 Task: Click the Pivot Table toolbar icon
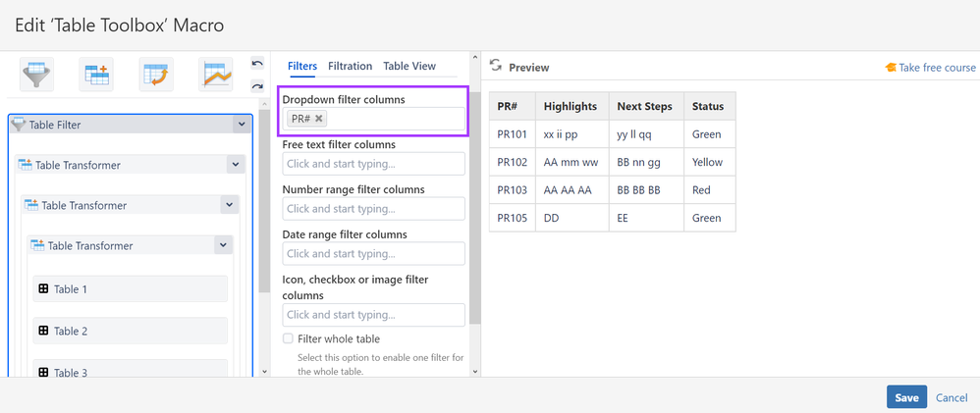pos(156,75)
